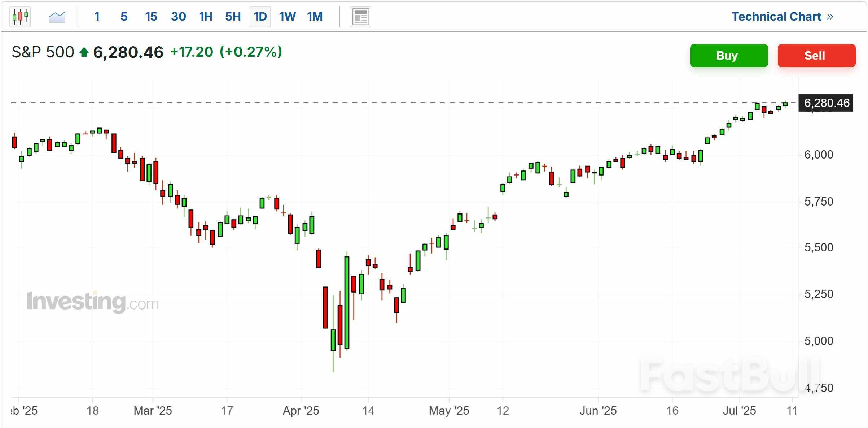Click the S&P 500 title text
868x428 pixels.
42,52
